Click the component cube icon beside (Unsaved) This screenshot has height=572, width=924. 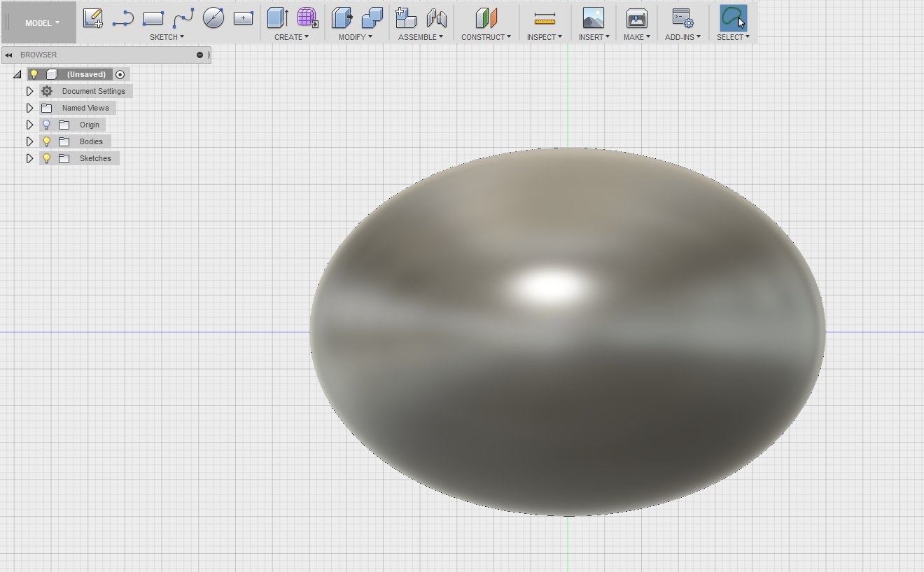[x=51, y=74]
